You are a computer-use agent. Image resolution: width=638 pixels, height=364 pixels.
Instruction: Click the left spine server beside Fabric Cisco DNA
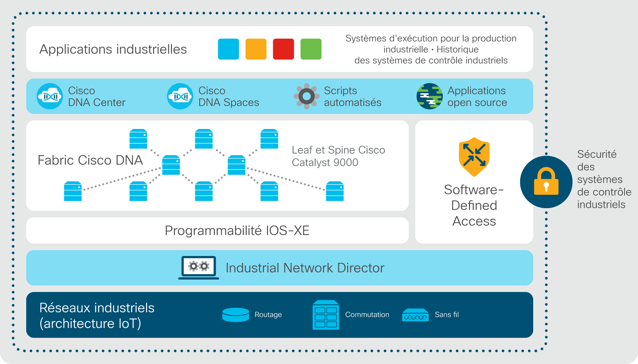[x=171, y=165]
